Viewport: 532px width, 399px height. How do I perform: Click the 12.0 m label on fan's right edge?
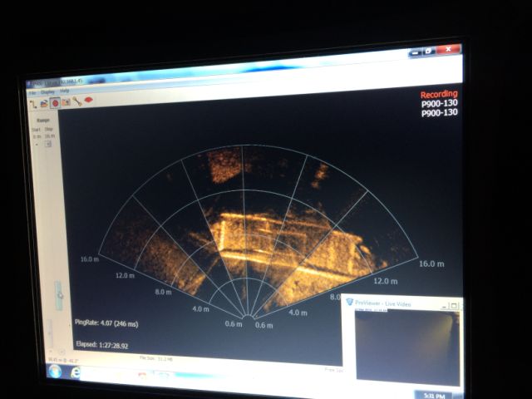[386, 281]
